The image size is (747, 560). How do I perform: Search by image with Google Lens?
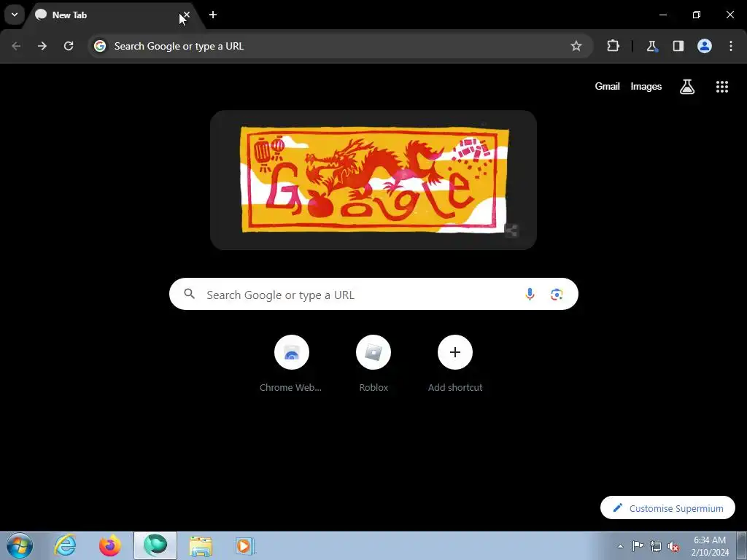pyautogui.click(x=557, y=295)
